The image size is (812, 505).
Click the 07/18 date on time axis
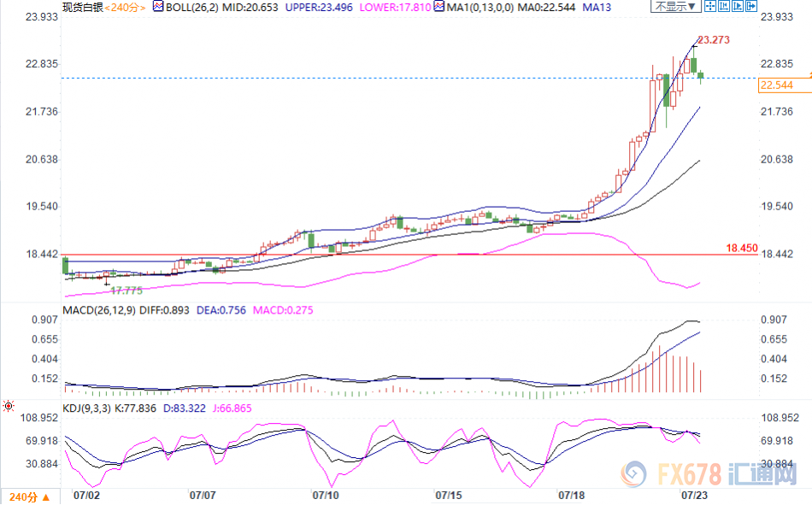click(x=571, y=494)
